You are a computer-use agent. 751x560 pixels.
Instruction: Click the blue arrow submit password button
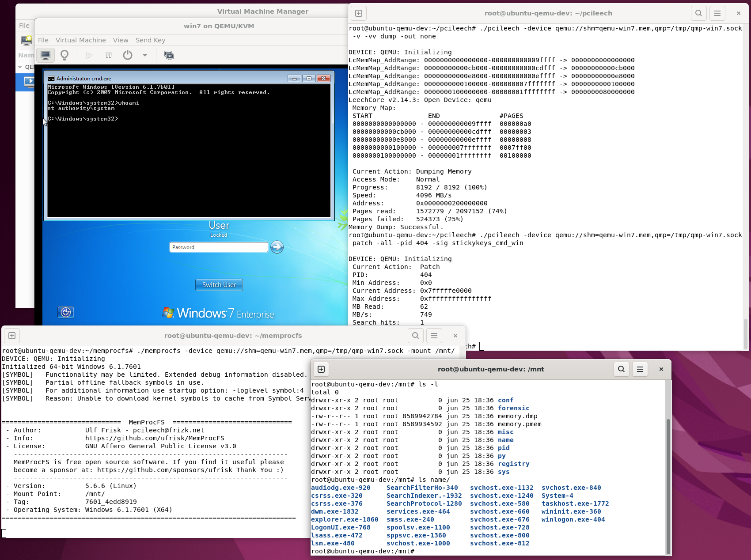[277, 247]
